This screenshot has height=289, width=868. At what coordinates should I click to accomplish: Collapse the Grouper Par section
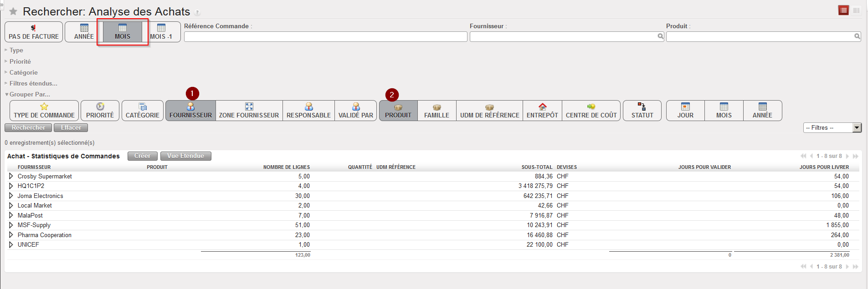[x=30, y=94]
